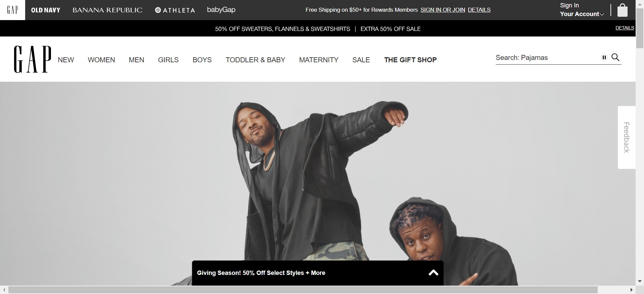Image resolution: width=644 pixels, height=294 pixels.
Task: Pause the search suggestion animation
Action: (604, 58)
